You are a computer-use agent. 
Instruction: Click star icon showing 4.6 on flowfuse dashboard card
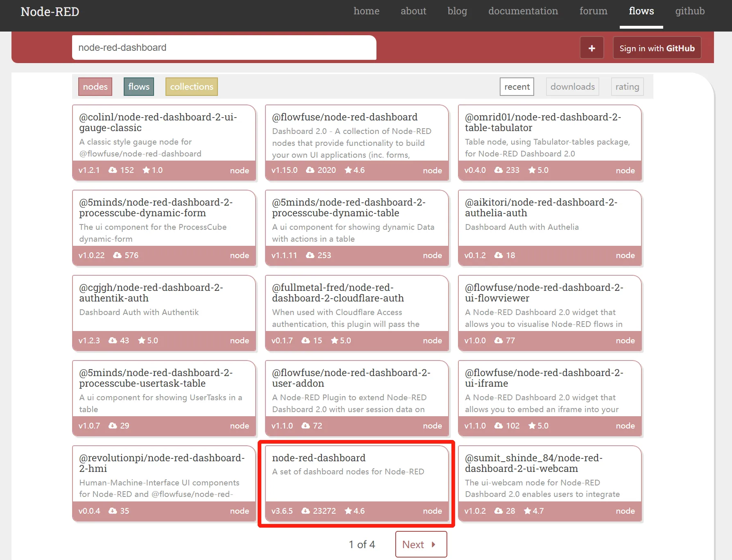pyautogui.click(x=348, y=170)
